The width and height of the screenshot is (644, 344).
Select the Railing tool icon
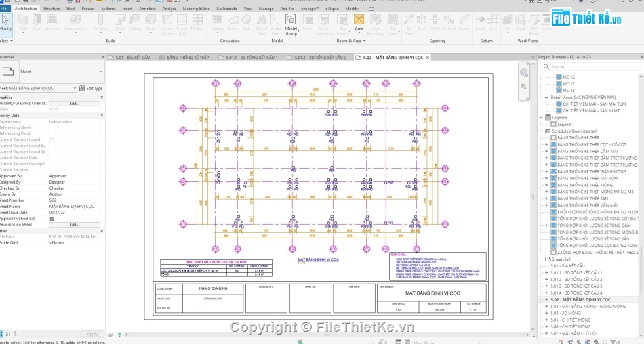pos(218,22)
